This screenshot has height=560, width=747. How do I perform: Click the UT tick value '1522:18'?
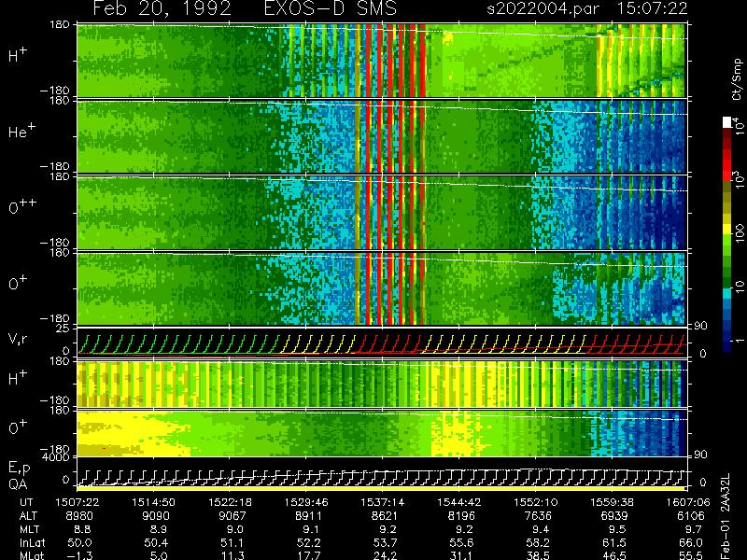pos(230,502)
